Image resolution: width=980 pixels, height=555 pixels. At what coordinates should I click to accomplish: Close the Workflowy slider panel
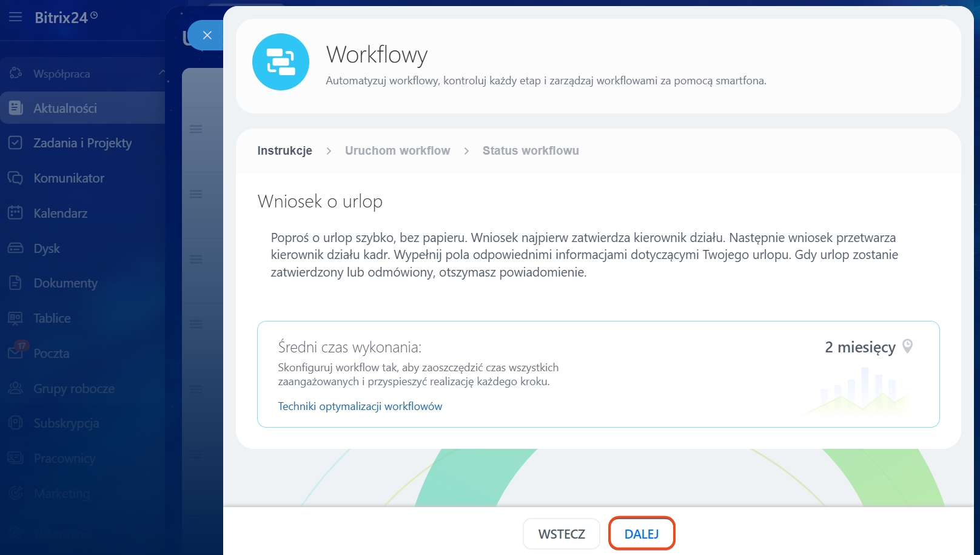point(207,35)
